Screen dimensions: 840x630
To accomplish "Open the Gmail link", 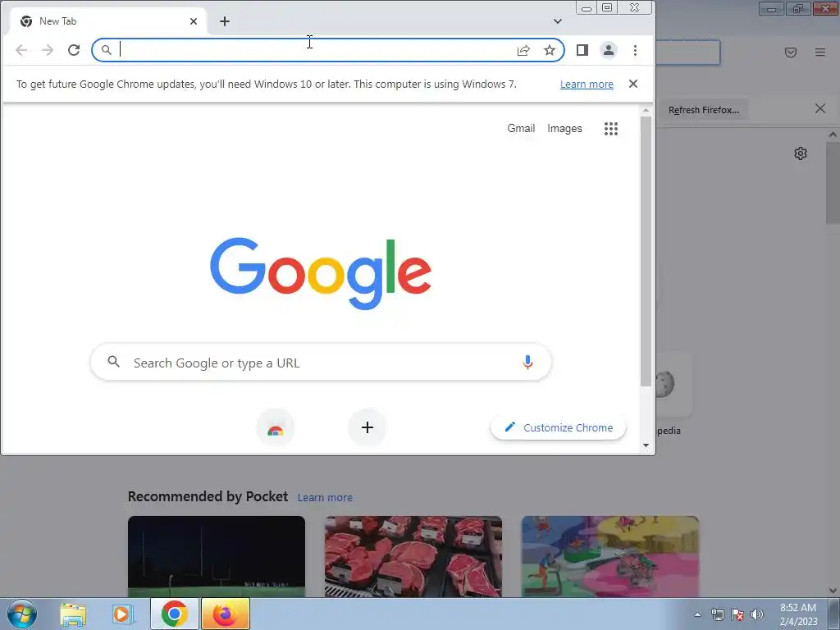I will [x=521, y=129].
